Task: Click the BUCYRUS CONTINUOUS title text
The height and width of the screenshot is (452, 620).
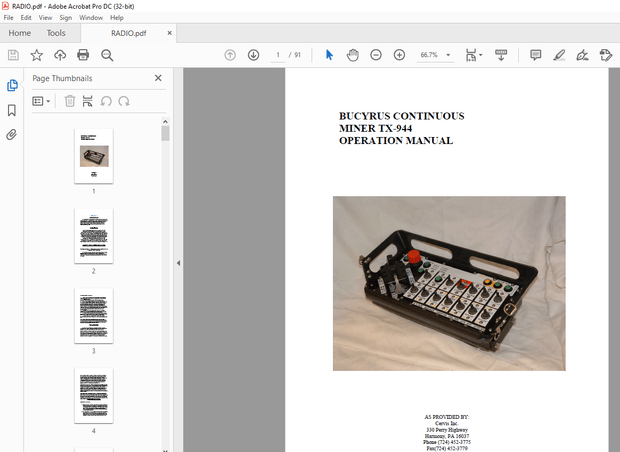Action: (401, 116)
